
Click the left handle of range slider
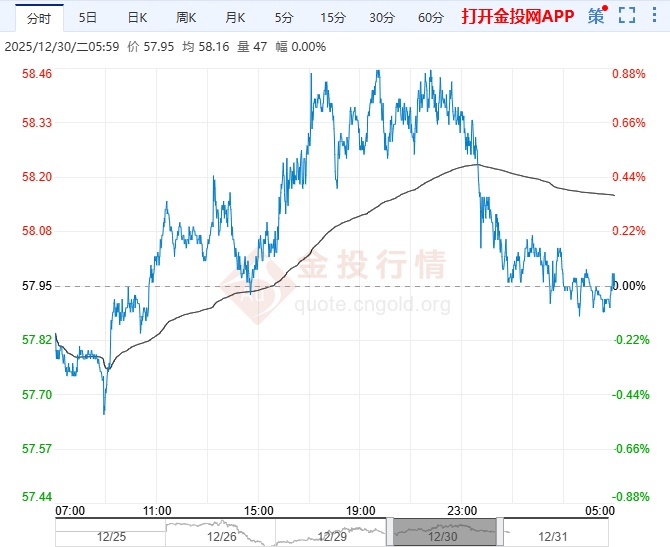(x=390, y=532)
